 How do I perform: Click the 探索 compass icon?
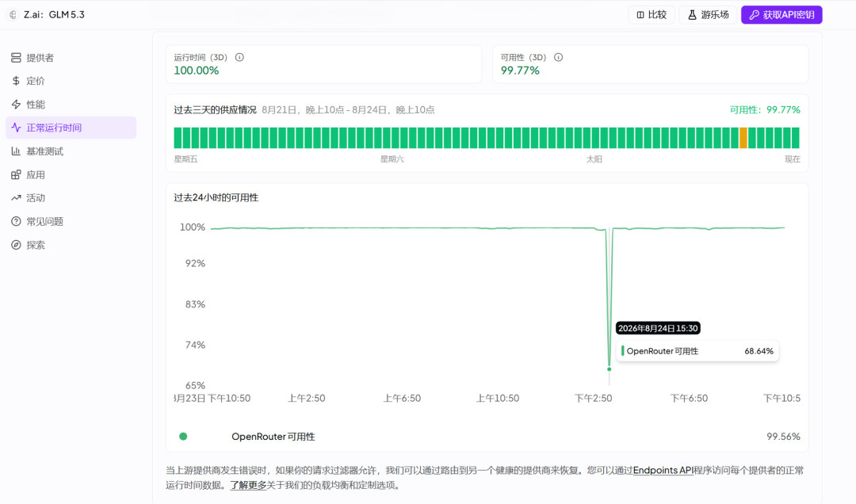tap(16, 245)
